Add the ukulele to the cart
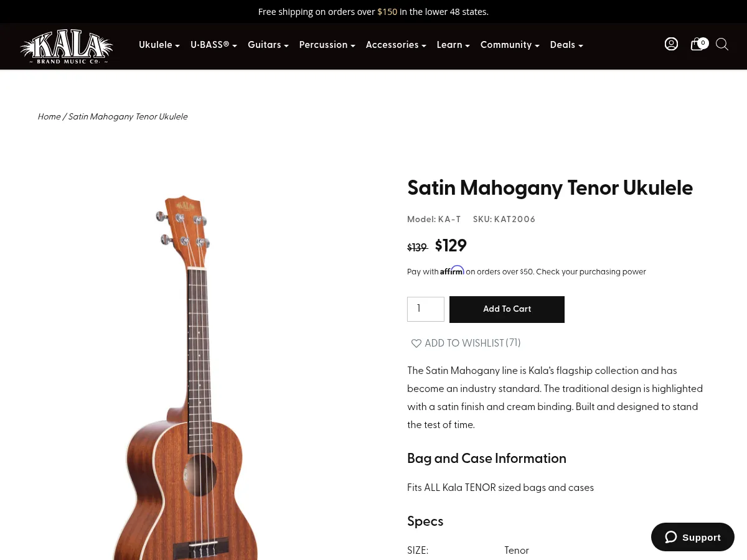Image resolution: width=747 pixels, height=560 pixels. tap(507, 309)
